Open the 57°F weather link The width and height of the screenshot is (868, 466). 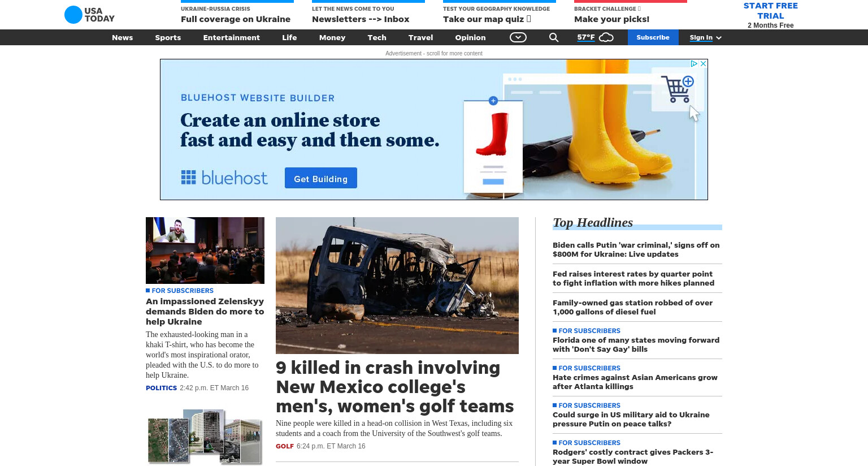(x=586, y=37)
